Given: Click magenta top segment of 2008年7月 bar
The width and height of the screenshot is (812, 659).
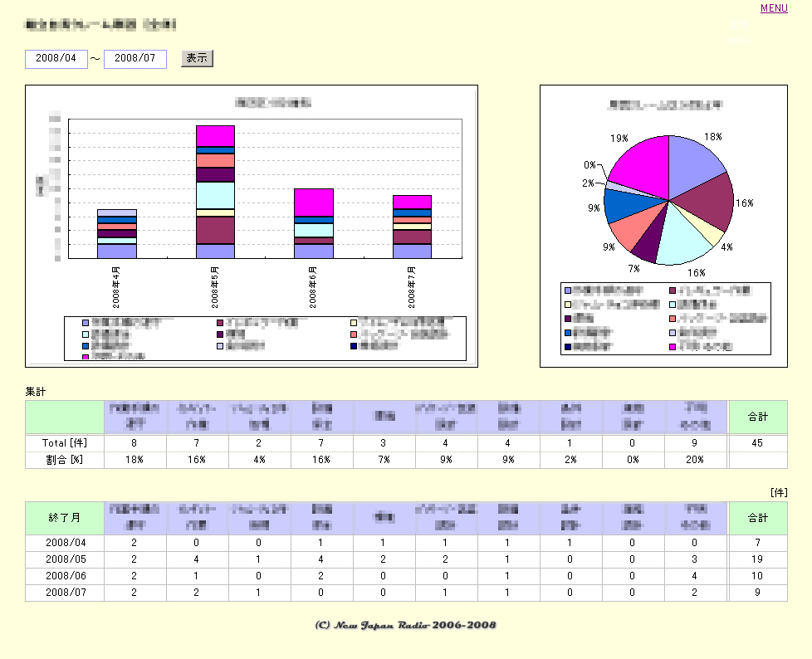Looking at the screenshot, I should (x=412, y=202).
